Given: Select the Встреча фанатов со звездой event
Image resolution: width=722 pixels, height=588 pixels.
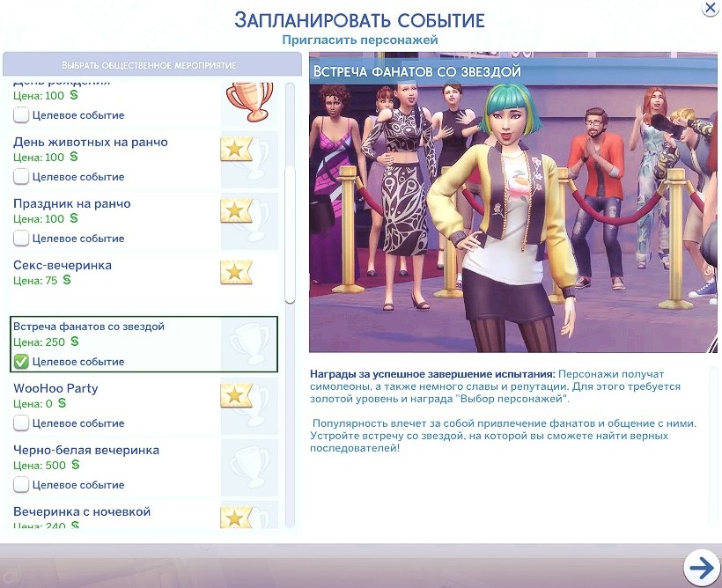Looking at the screenshot, I should (144, 344).
